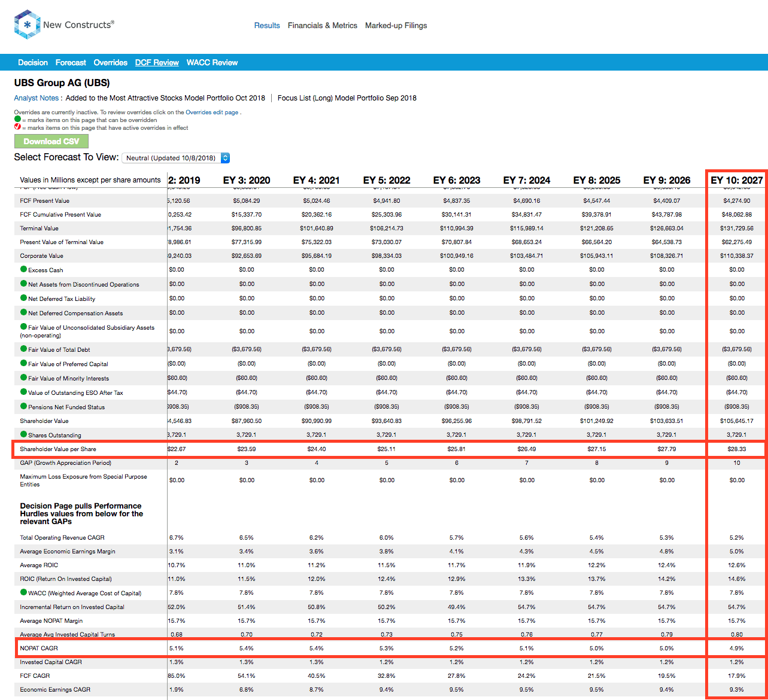Screen dimensions: 768x700
Task: Switch to the Decision tab
Action: pyautogui.click(x=33, y=62)
